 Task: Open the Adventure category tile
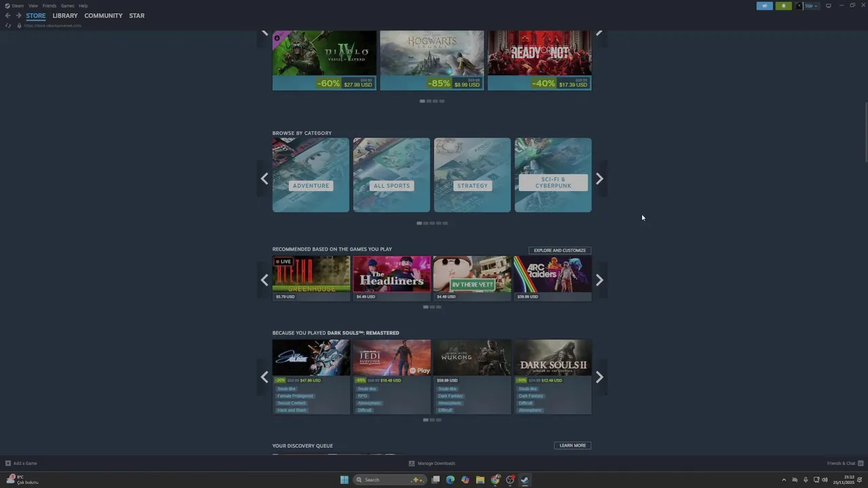click(x=311, y=175)
